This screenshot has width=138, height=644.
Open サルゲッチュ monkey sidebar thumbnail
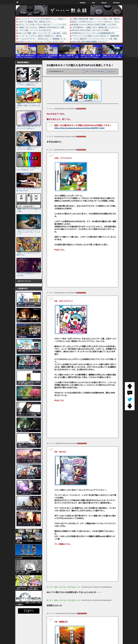click(x=29, y=95)
